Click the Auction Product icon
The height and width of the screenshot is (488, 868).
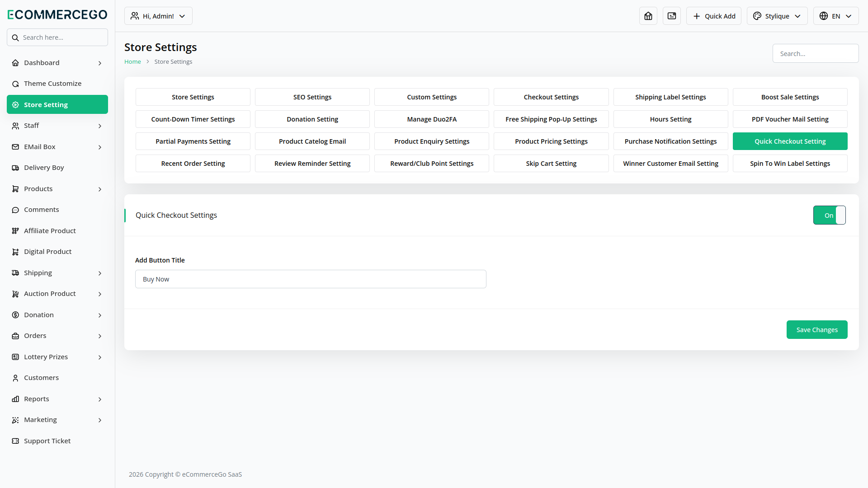coord(15,294)
